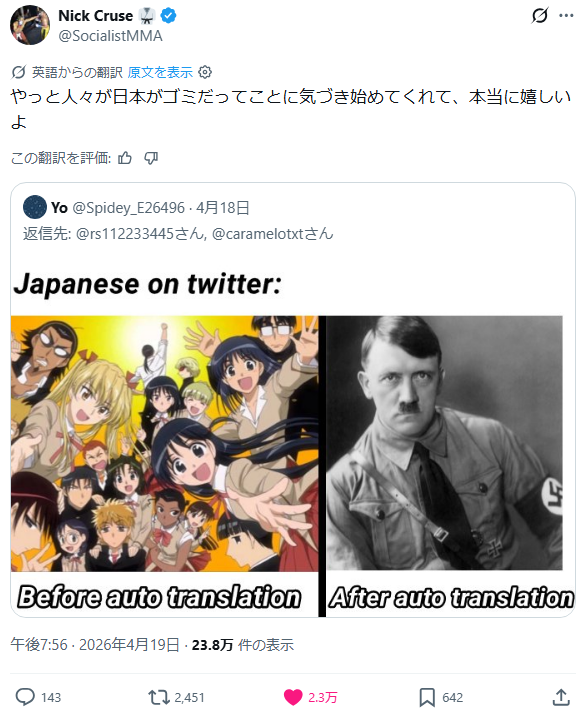Click the @SocialistMMA handle
Image resolution: width=582 pixels, height=714 pixels.
point(110,36)
